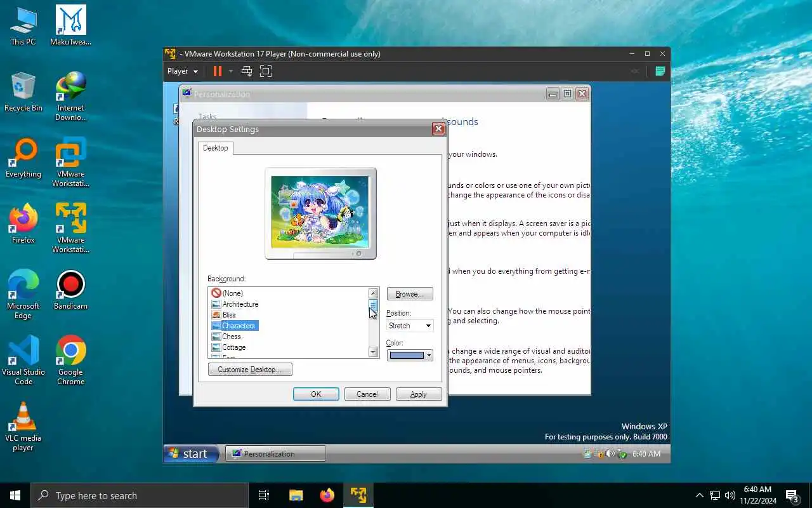Open the green notes icon in VMware toolbar

point(660,71)
